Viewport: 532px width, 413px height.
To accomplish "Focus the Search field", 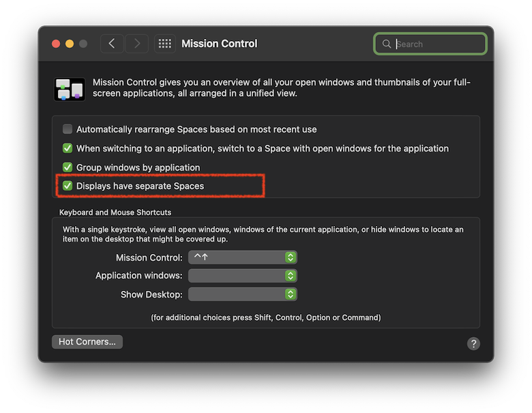I will point(430,44).
